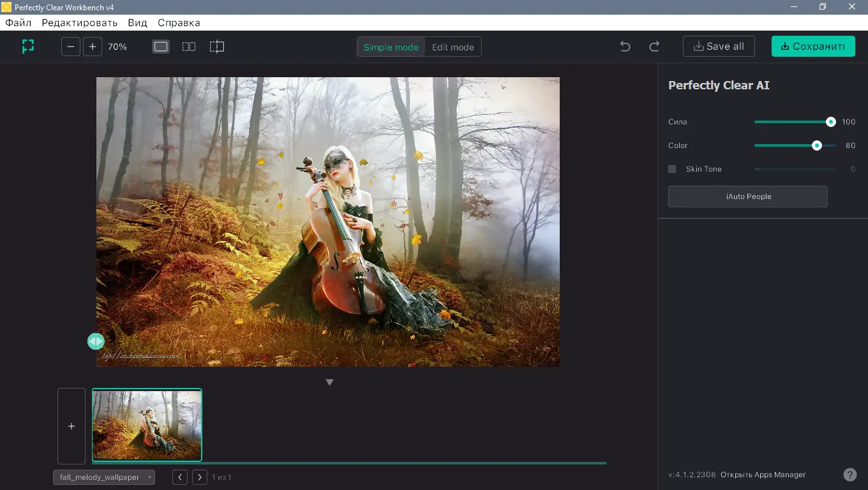Viewport: 868px width, 490px height.
Task: Minimize the Workbench window
Action: coord(794,7)
